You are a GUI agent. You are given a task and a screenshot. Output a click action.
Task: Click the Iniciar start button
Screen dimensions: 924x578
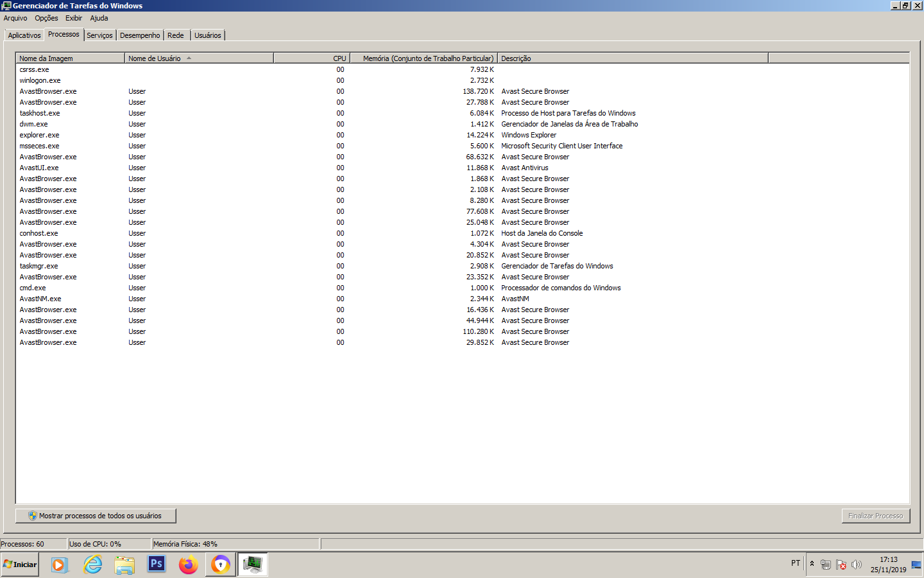tap(20, 565)
